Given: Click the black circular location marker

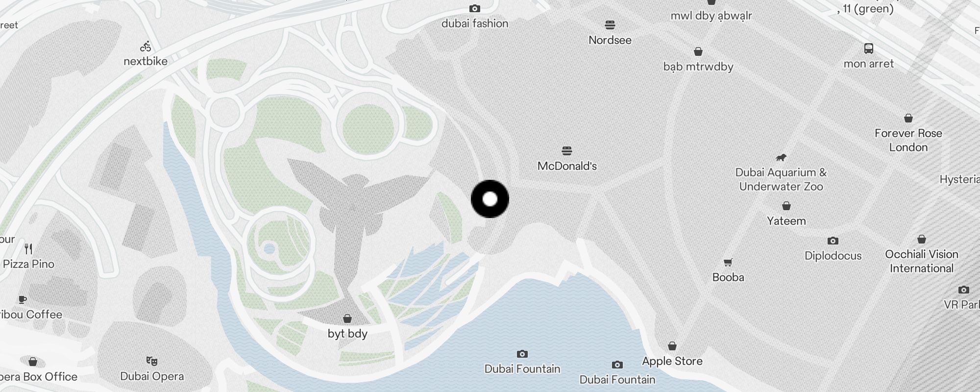Looking at the screenshot, I should 490,199.
